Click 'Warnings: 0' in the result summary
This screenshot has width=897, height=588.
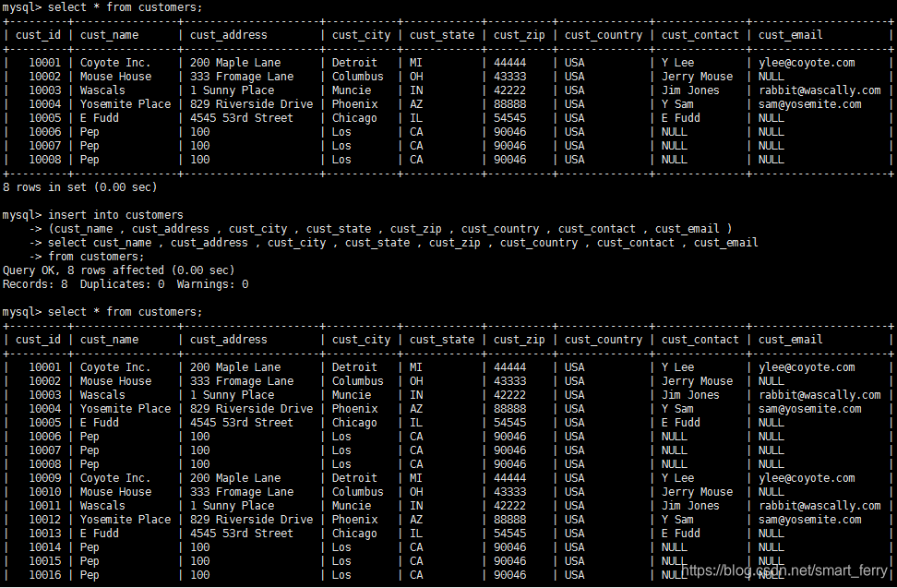point(212,284)
